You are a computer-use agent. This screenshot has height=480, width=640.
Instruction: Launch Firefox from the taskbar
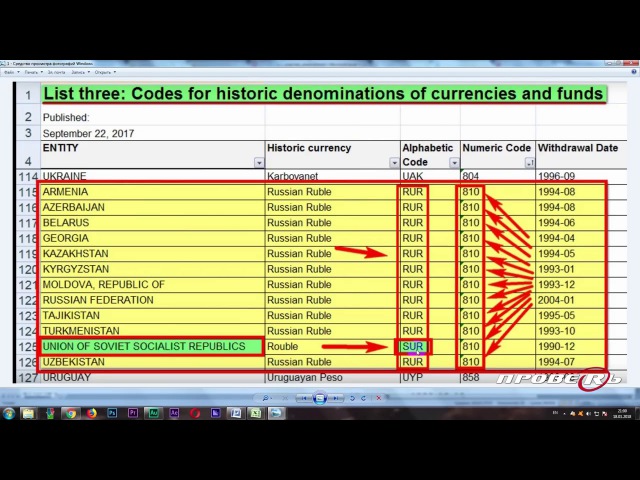pos(91,413)
